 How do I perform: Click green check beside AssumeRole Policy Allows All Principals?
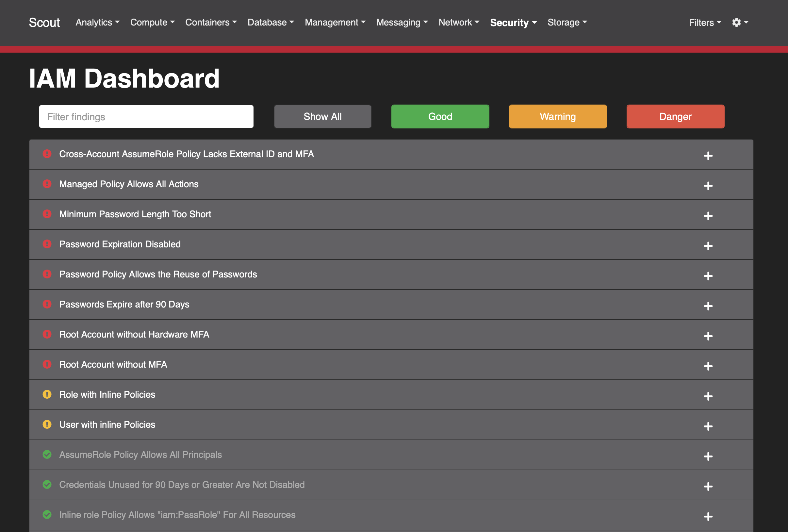pos(47,454)
